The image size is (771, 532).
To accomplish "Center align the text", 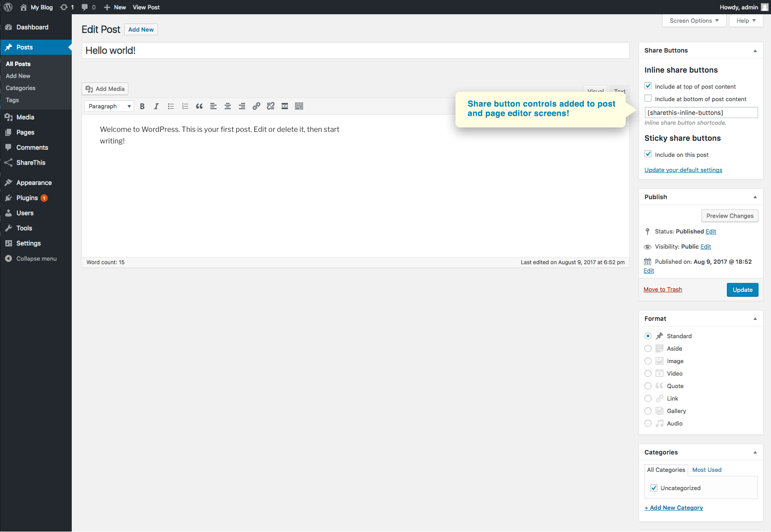I will tap(228, 106).
